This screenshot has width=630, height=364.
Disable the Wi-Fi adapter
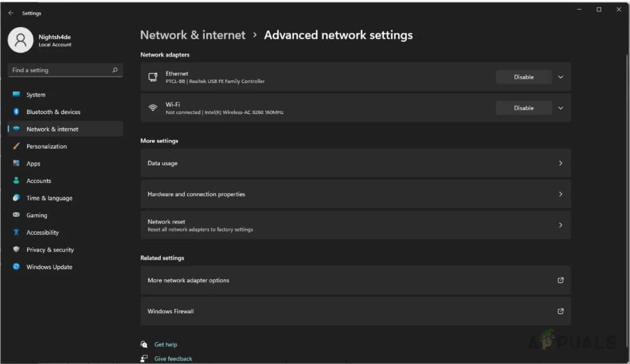pyautogui.click(x=523, y=108)
